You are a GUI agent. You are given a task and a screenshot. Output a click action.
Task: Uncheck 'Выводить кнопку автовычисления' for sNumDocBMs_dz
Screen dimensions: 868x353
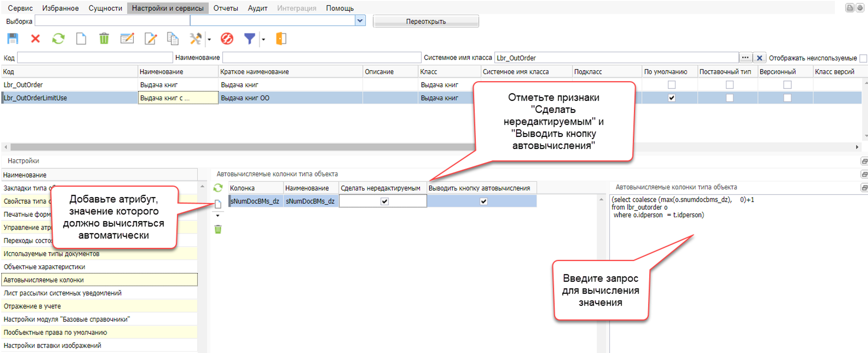[483, 201]
